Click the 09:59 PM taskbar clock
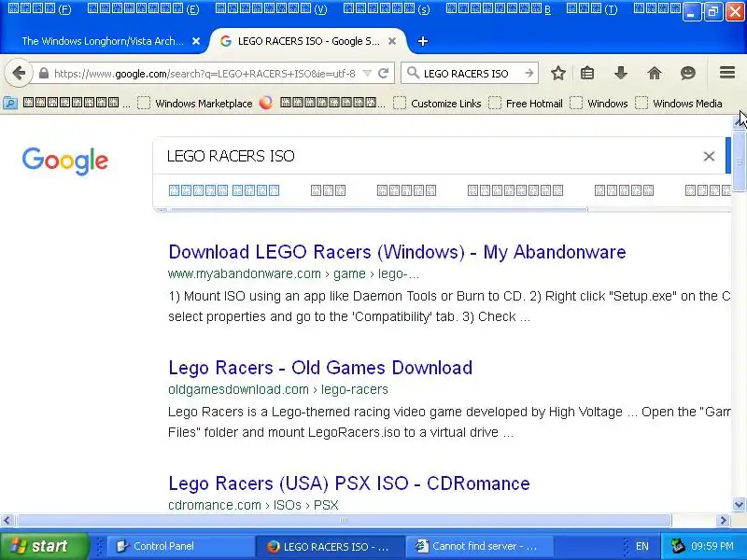Screen dimensions: 747x560 (712, 546)
